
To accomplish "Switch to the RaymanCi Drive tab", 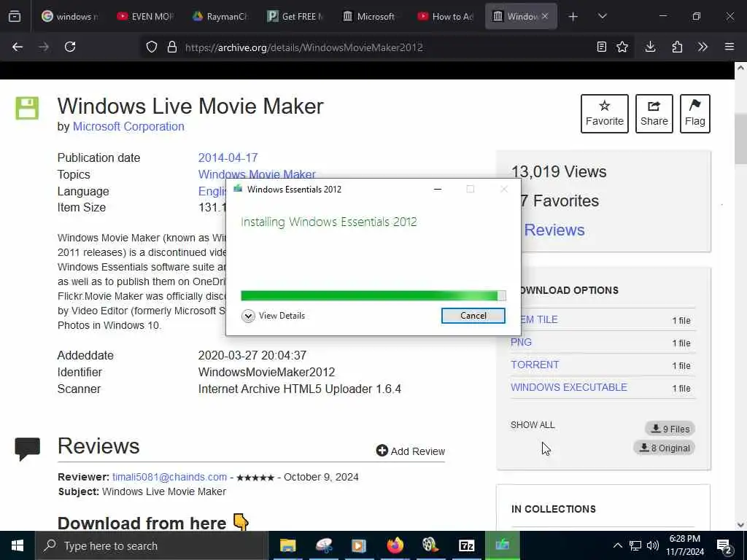I will (x=220, y=16).
